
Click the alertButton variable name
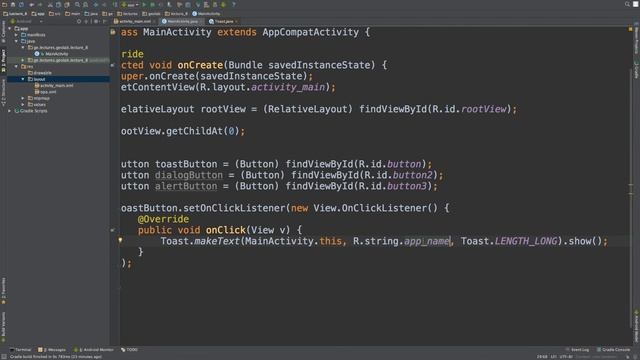click(x=186, y=186)
